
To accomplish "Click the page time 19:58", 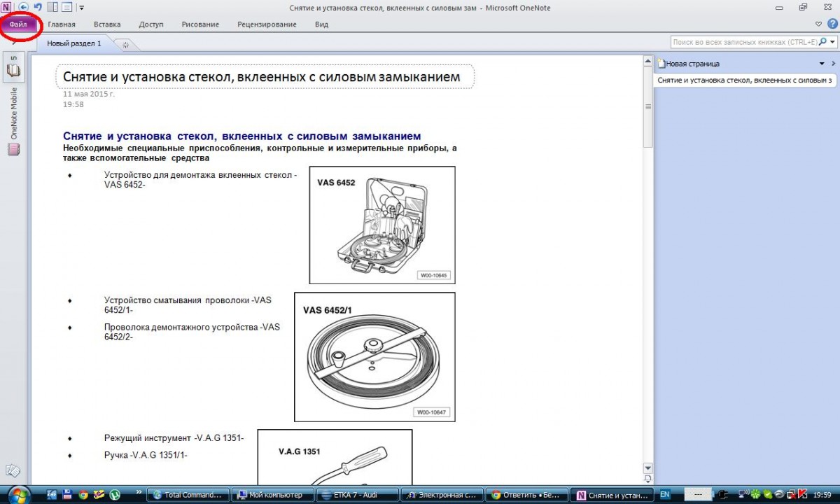I will tap(73, 104).
